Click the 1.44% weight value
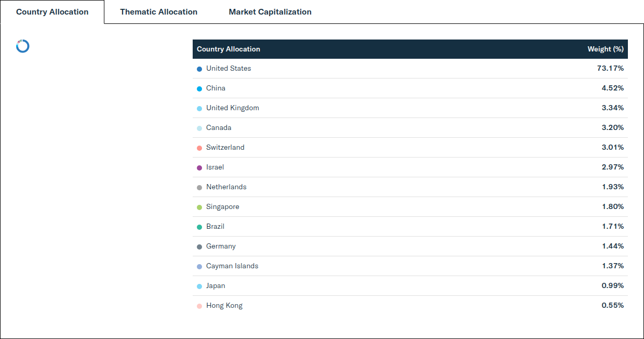The height and width of the screenshot is (339, 644). 613,246
